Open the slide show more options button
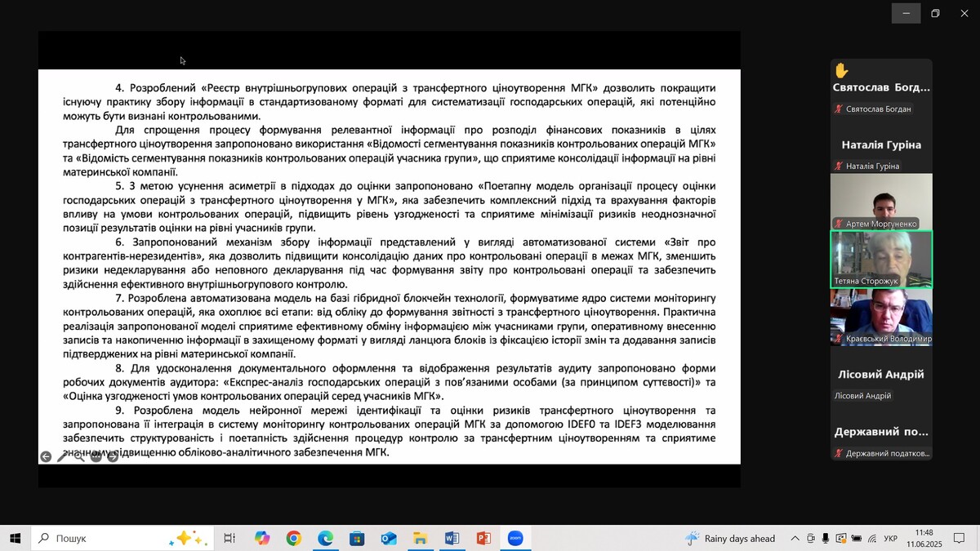 coord(96,456)
